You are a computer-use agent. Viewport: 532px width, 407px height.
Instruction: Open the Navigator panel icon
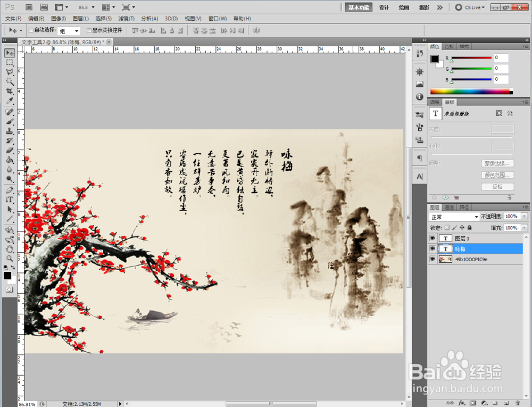coord(420,72)
